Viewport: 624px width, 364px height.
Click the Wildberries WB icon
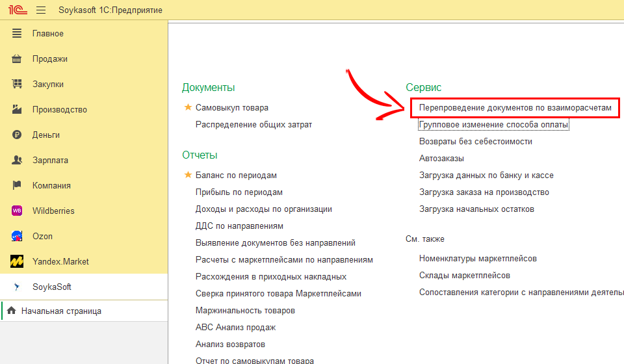pyautogui.click(x=18, y=211)
